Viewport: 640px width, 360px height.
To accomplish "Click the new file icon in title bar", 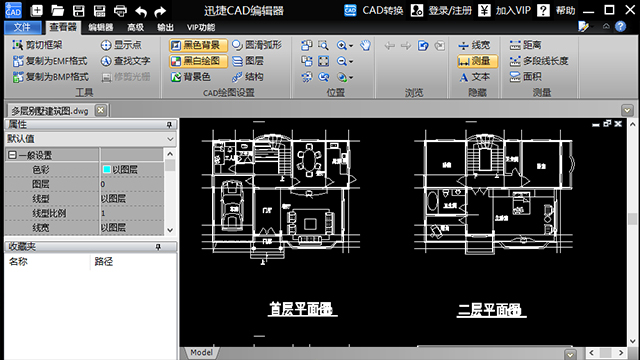I will tap(37, 11).
